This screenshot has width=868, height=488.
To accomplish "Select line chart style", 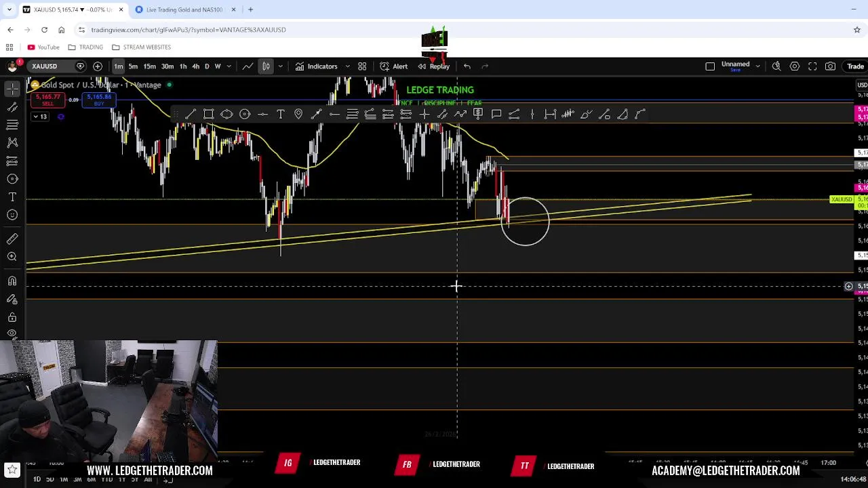I will (248, 66).
